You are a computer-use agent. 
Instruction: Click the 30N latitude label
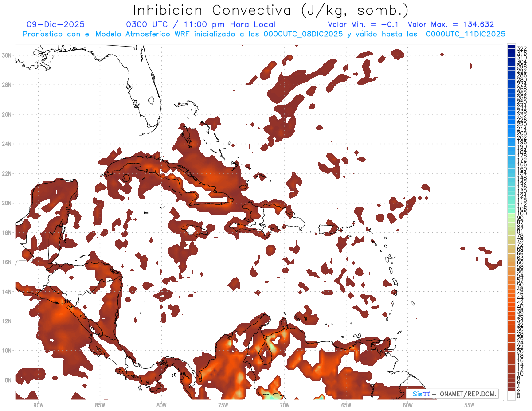click(x=8, y=55)
